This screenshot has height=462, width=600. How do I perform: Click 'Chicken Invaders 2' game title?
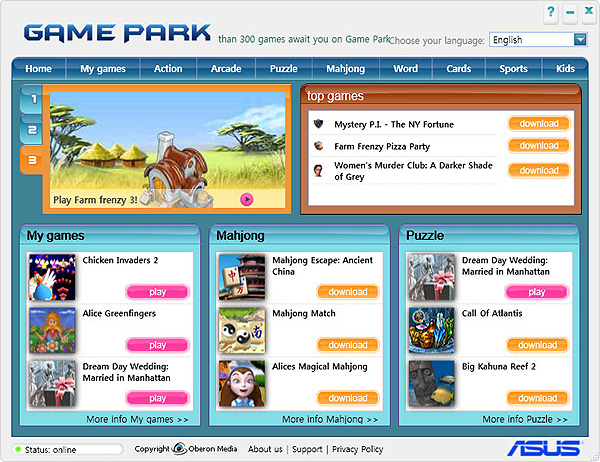click(120, 260)
